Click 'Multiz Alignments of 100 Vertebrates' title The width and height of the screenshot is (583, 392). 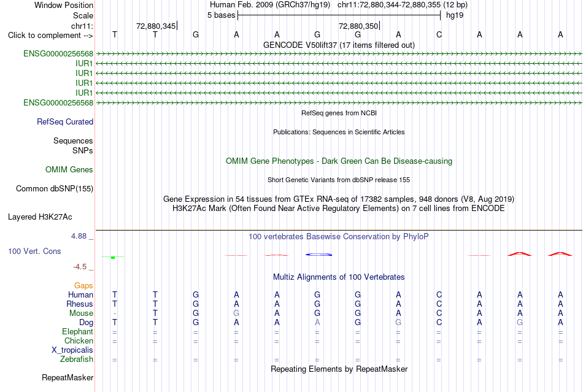(339, 277)
